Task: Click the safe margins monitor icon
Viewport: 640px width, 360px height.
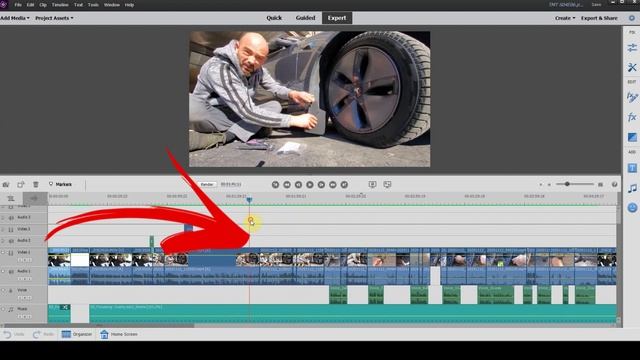Action: [x=372, y=184]
